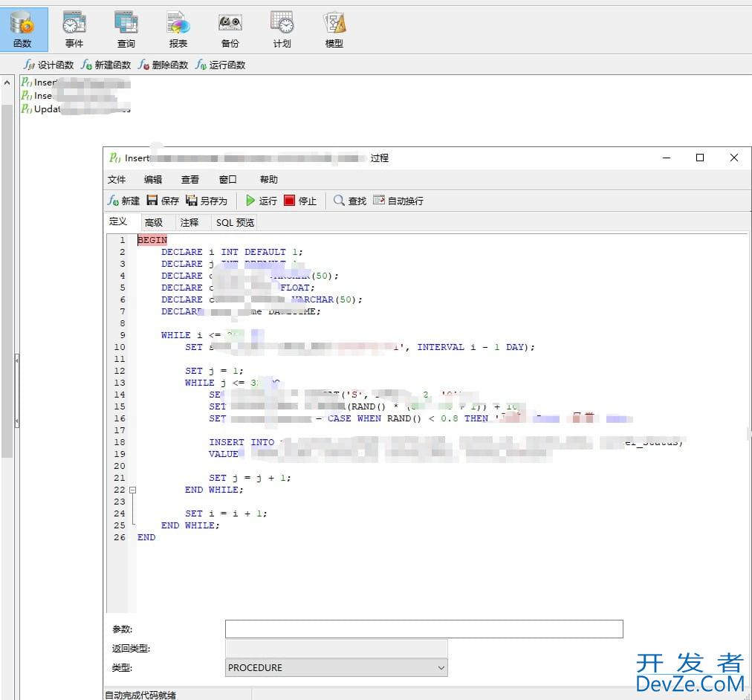The width and height of the screenshot is (752, 700).
Task: Collapse the code fold marker at line 22
Action: tap(133, 490)
